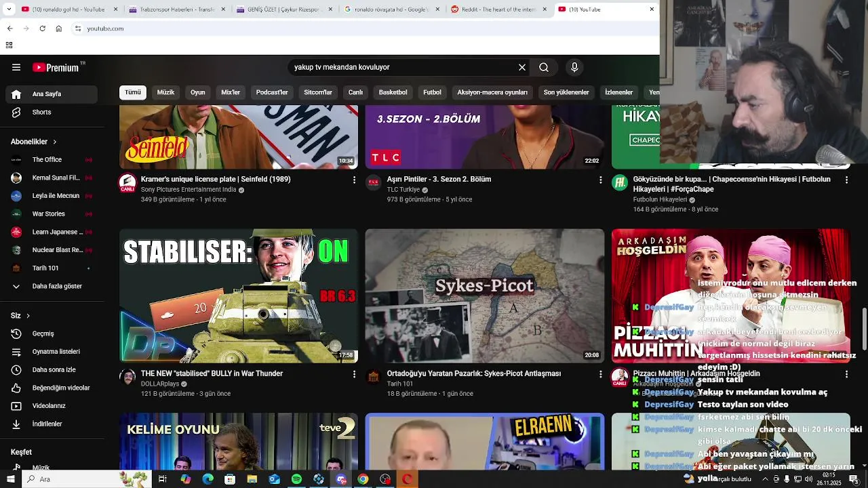
Task: Open Oynatma listeleri in sidebar
Action: click(x=52, y=352)
